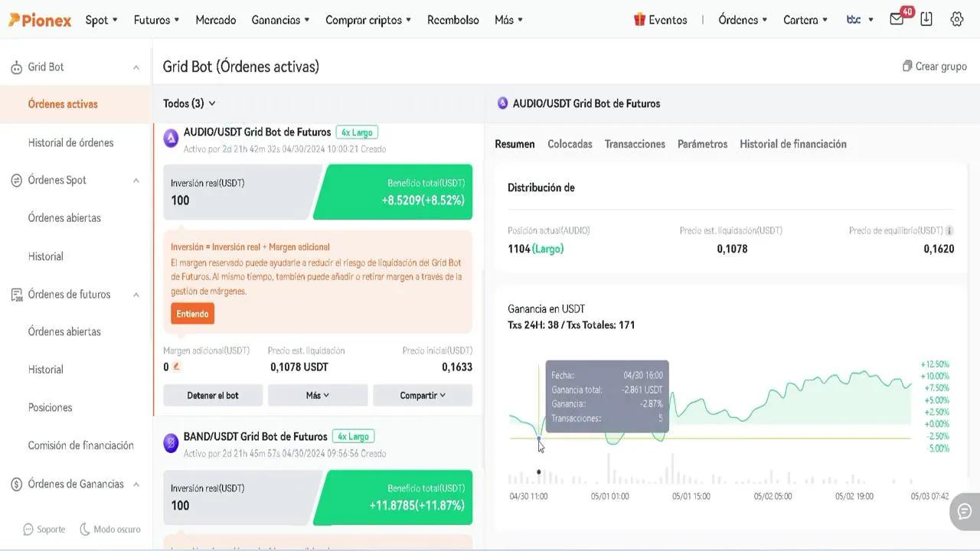Edit additional margin pencil icon
980x551 pixels.
pyautogui.click(x=177, y=367)
